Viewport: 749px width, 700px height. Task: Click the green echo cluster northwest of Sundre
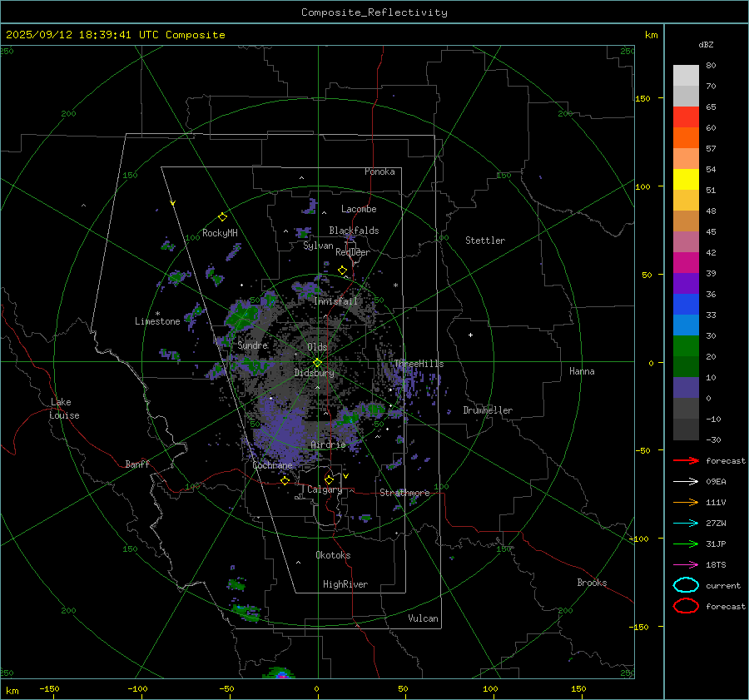tap(244, 314)
